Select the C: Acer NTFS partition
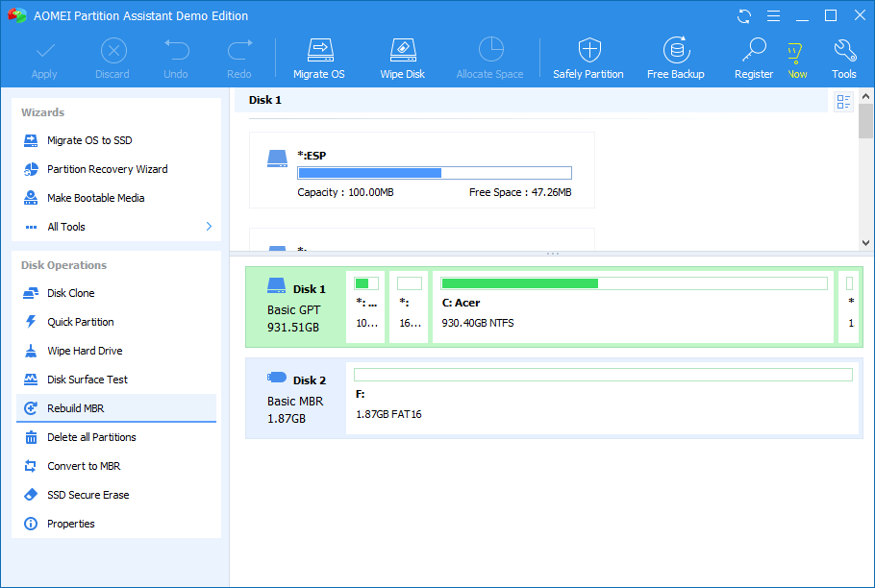The width and height of the screenshot is (875, 588). [634, 307]
